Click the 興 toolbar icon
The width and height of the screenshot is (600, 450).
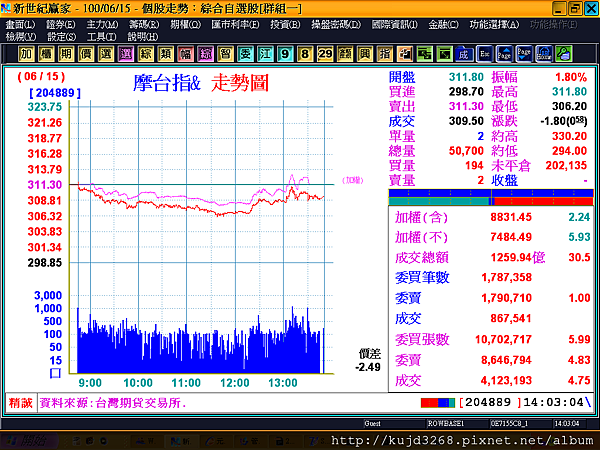(365, 54)
